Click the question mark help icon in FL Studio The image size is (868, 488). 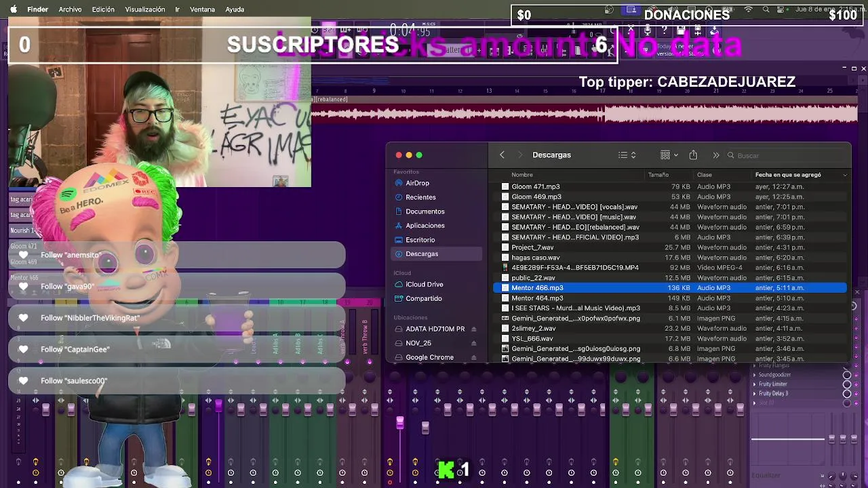[664, 30]
